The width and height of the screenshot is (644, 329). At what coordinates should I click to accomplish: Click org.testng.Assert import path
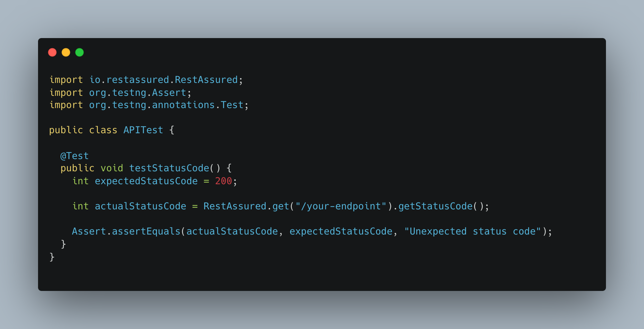click(x=138, y=93)
